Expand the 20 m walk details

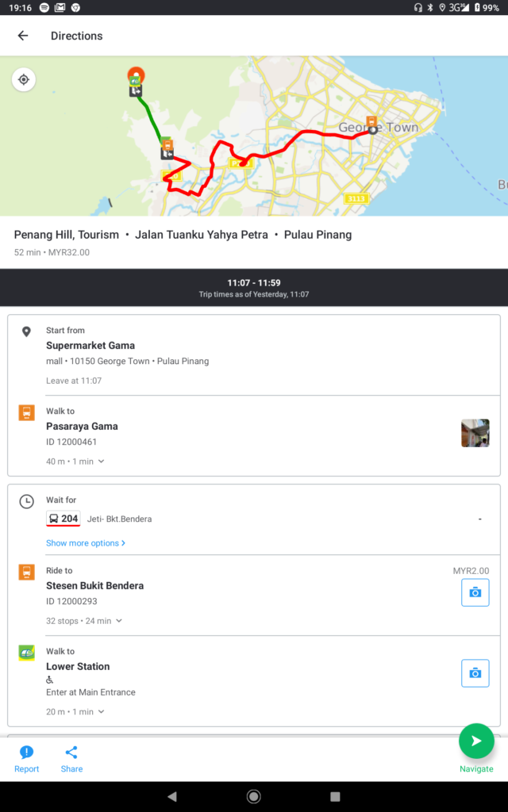(x=75, y=712)
